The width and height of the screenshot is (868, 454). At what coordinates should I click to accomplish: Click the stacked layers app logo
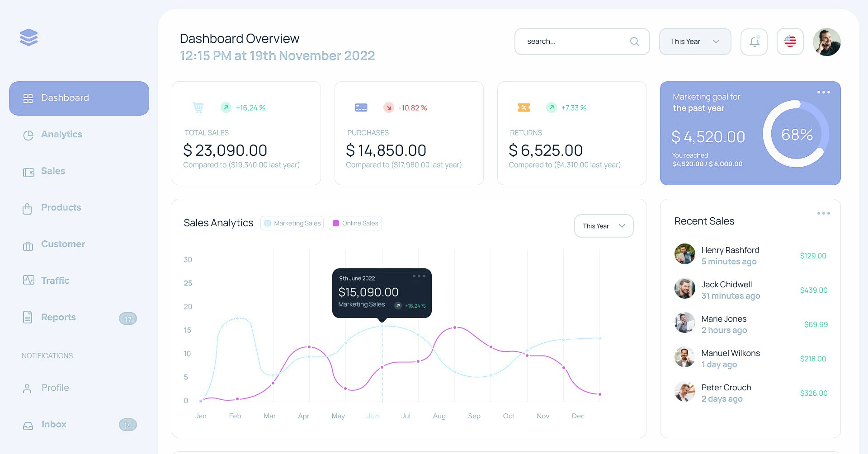tap(29, 37)
